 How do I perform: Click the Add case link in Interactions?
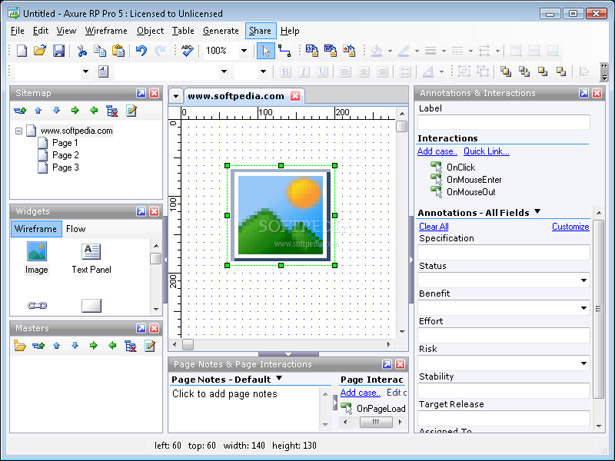[x=437, y=151]
